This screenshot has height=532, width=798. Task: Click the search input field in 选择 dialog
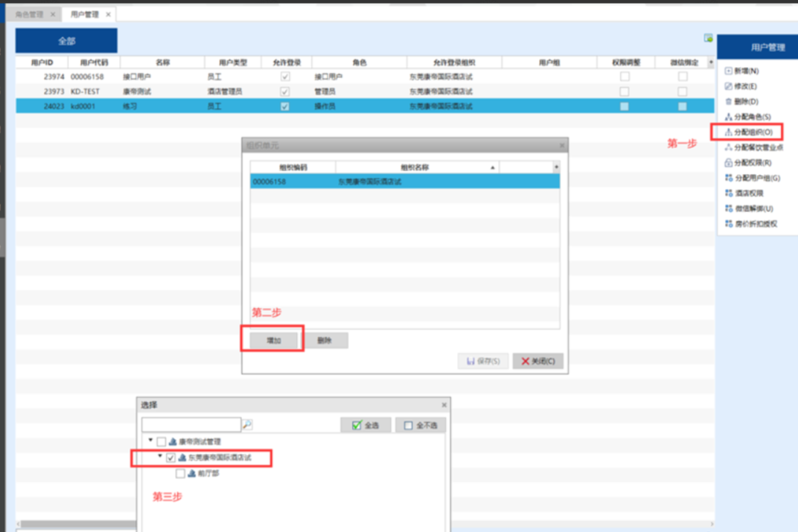(191, 425)
